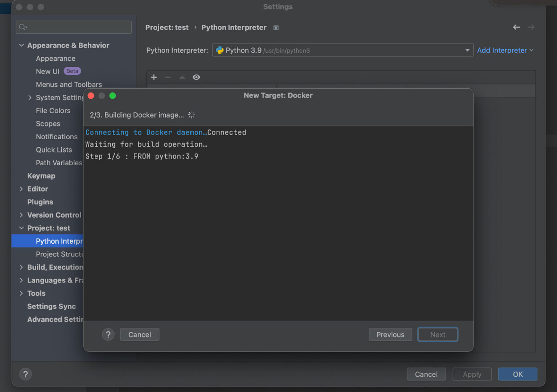The height and width of the screenshot is (392, 557).
Task: Open the Add Interpreter dropdown
Action: [x=505, y=50]
